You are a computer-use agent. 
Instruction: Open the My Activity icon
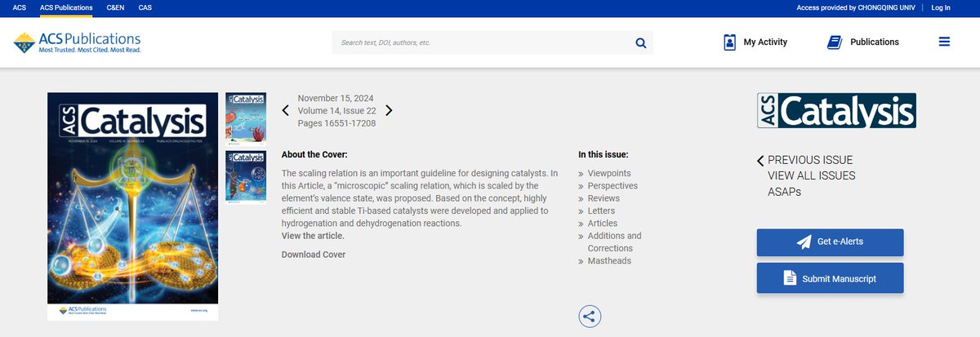click(x=730, y=42)
